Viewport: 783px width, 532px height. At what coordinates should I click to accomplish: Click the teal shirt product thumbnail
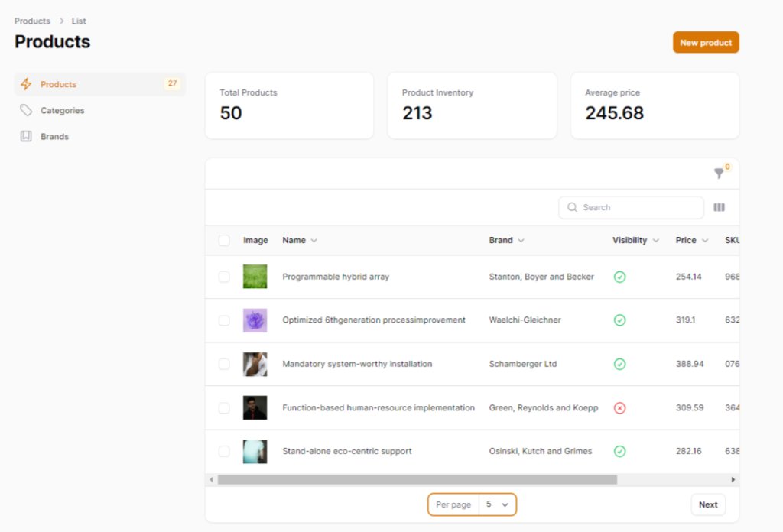(255, 451)
